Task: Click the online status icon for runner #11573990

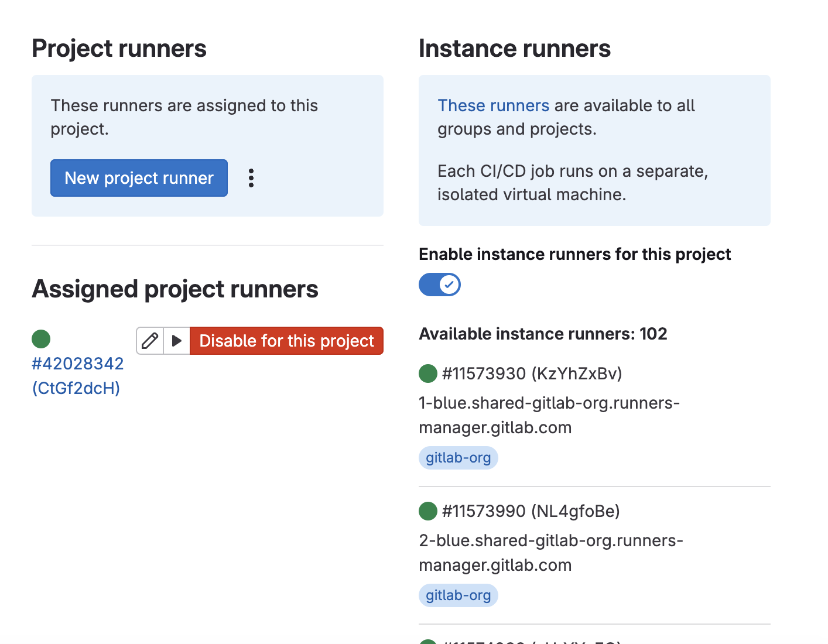Action: [428, 511]
